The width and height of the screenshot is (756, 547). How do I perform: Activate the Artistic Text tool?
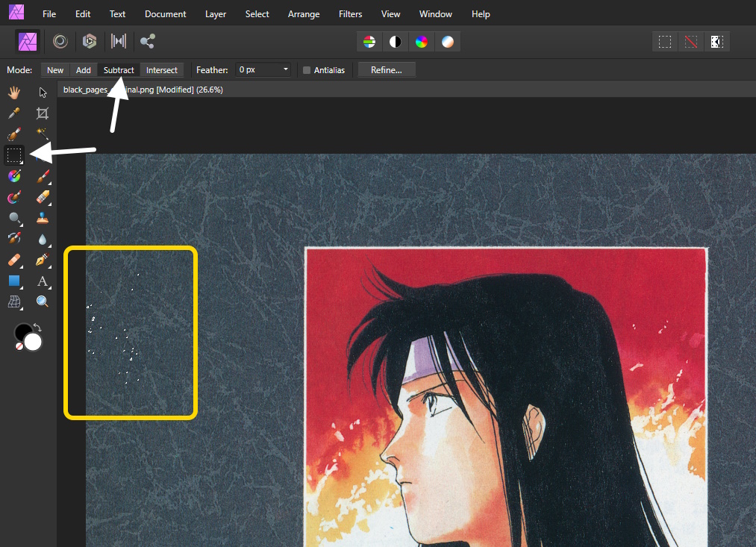coord(43,281)
